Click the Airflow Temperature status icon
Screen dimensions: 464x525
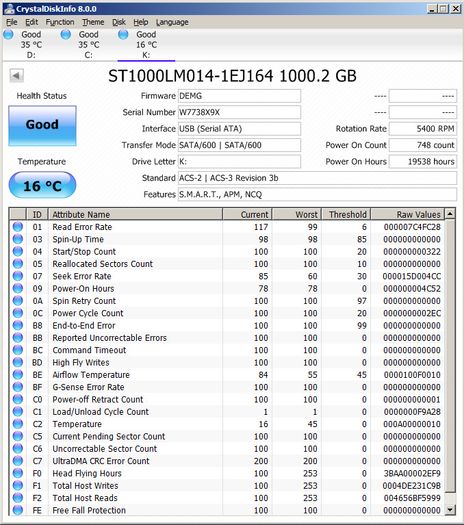click(18, 375)
